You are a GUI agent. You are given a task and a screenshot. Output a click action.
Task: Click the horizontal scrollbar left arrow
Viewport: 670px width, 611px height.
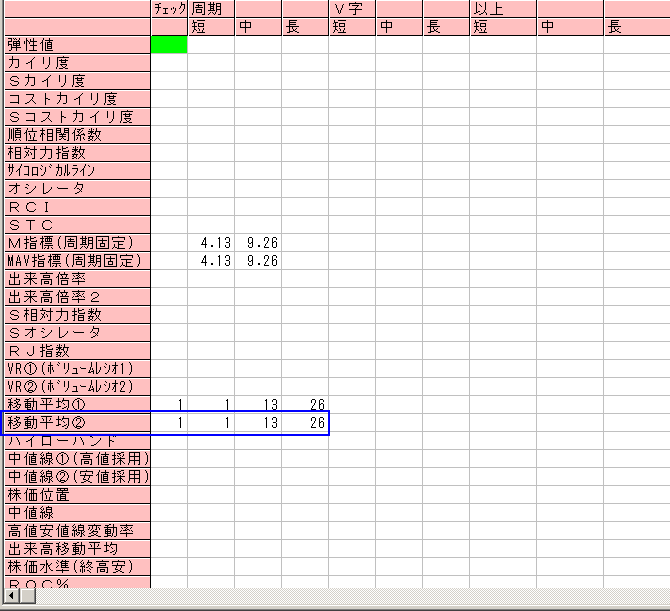12,596
